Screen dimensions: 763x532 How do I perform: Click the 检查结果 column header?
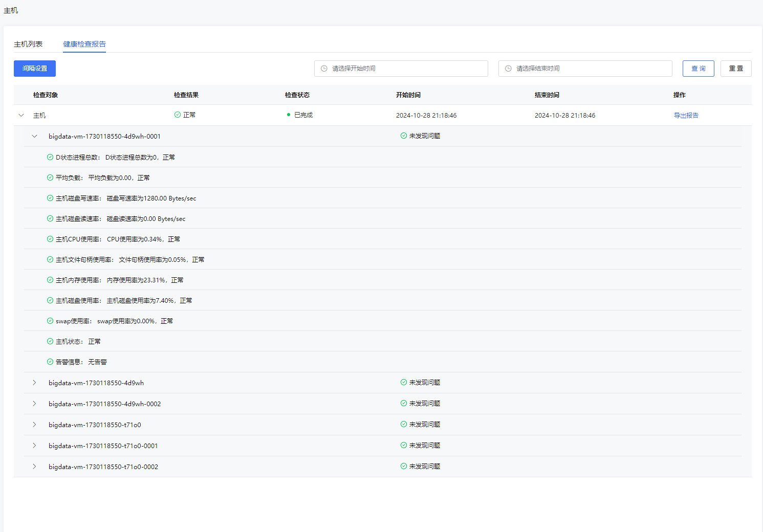[186, 95]
